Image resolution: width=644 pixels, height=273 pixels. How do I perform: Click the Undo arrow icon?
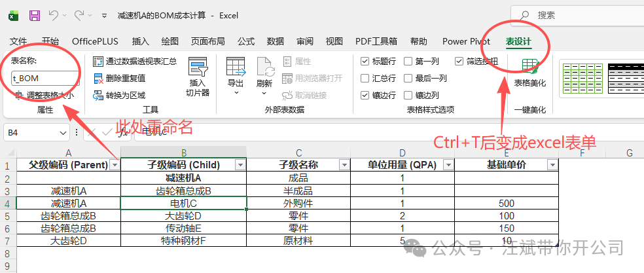tap(54, 14)
